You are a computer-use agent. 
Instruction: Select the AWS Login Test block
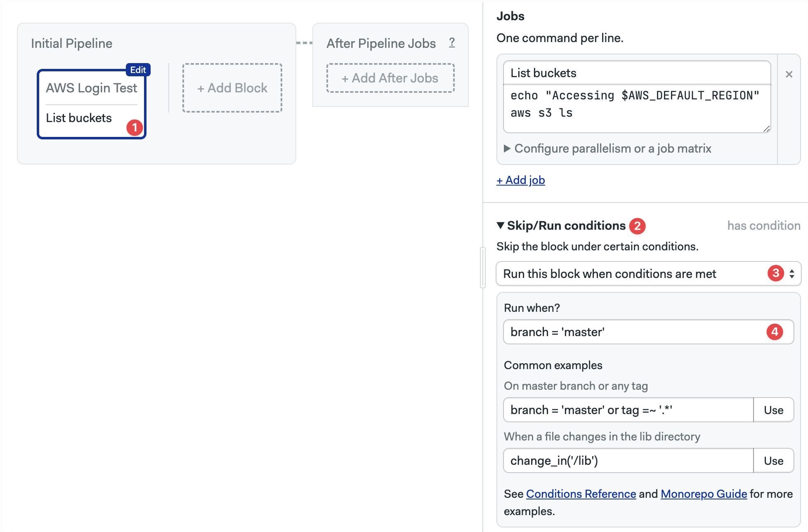[91, 88]
